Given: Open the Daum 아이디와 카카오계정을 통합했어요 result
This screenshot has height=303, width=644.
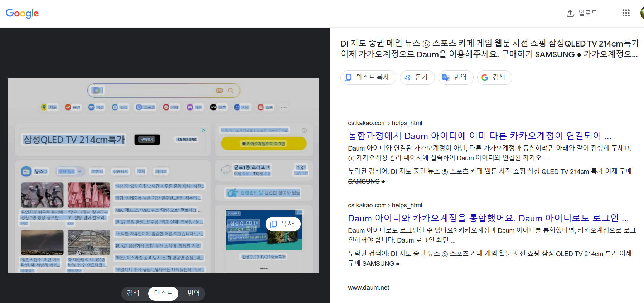Looking at the screenshot, I should tap(488, 218).
